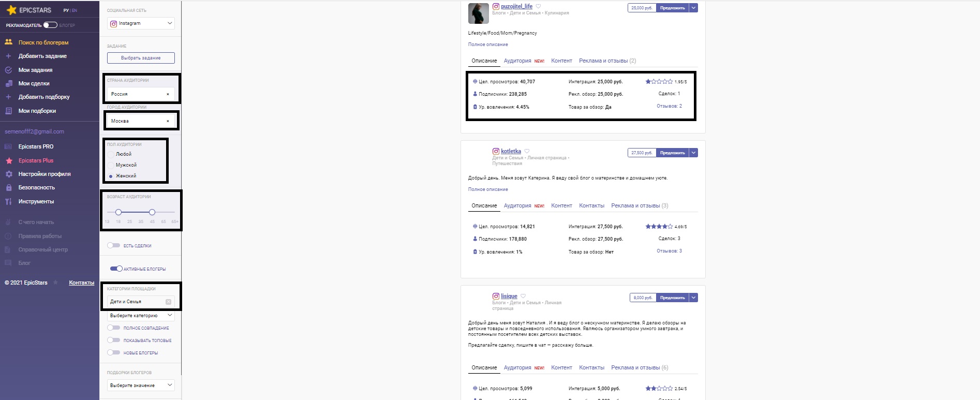This screenshot has width=980, height=400.
Task: Toggle Рекламодатель/Блогер mode switch
Action: pyautogui.click(x=50, y=25)
